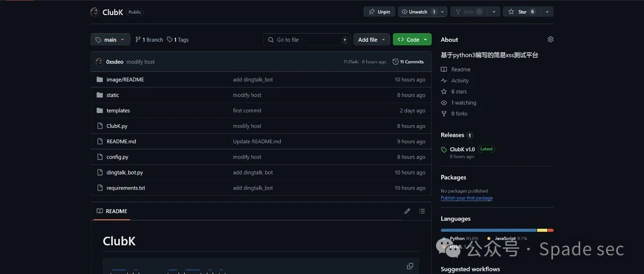Open the main branch selector dropdown
Viewport: 644px width, 274px height.
tap(110, 40)
